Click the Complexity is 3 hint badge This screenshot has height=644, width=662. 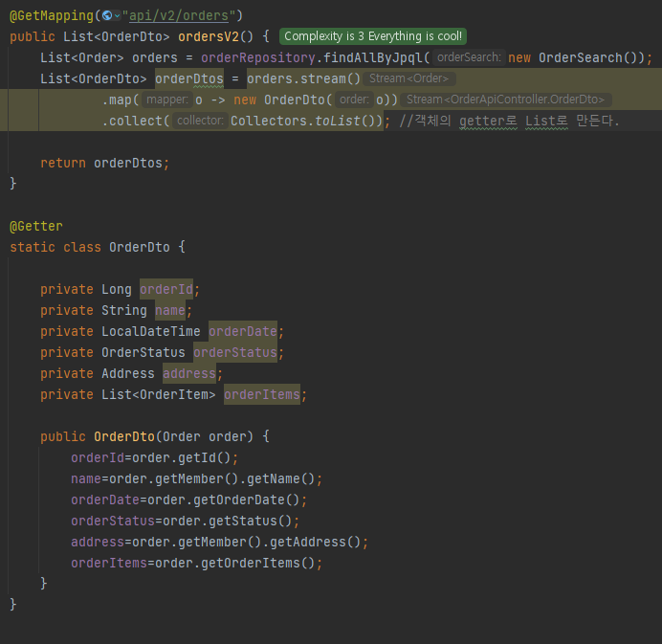pos(373,36)
